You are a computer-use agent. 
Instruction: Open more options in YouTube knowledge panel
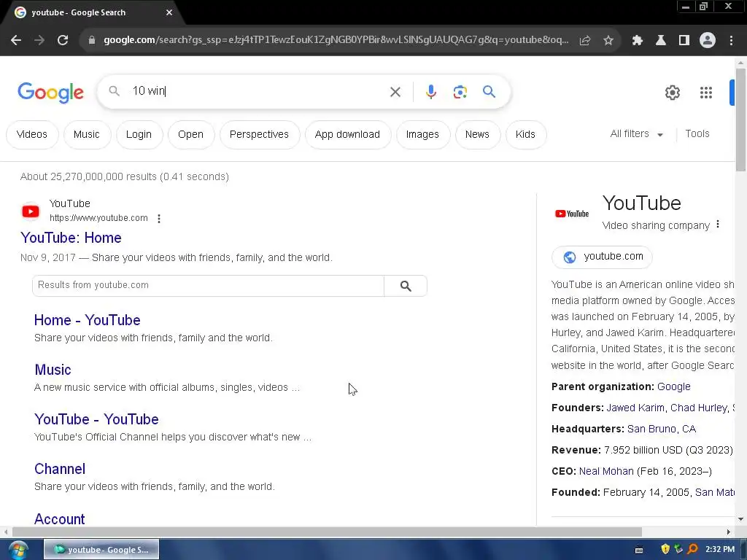tap(718, 224)
